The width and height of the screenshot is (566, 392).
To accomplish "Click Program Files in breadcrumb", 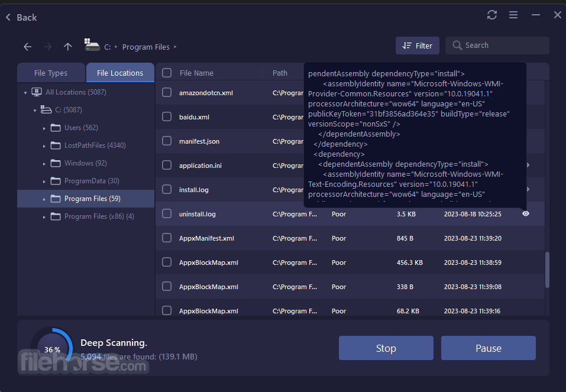I will click(146, 47).
